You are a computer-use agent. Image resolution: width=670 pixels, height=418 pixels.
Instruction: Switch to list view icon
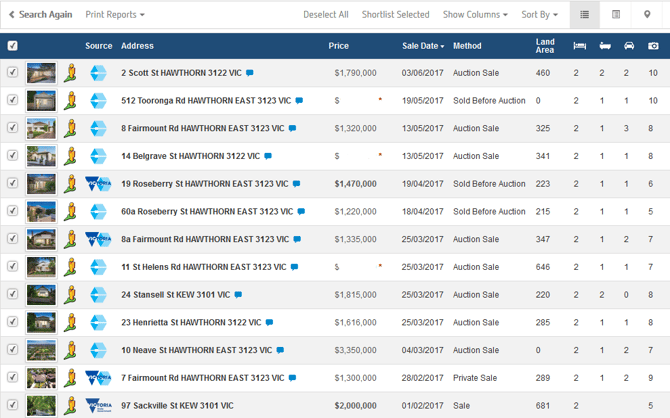[586, 15]
